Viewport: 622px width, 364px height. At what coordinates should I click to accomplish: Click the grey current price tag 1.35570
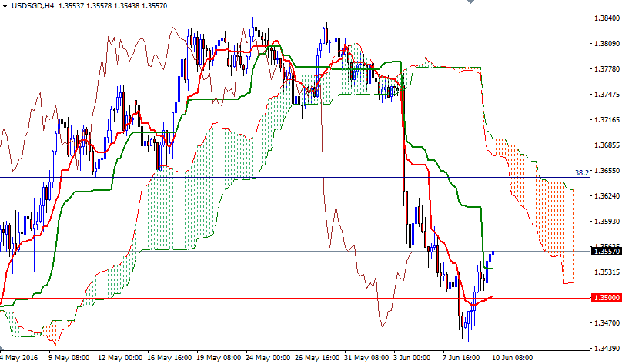point(605,251)
